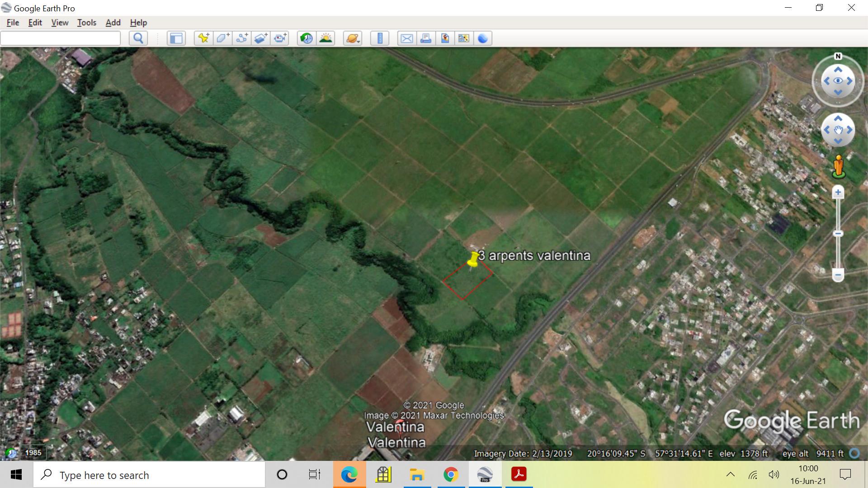Click the Email envelope icon
Image resolution: width=868 pixels, height=488 pixels.
point(407,38)
